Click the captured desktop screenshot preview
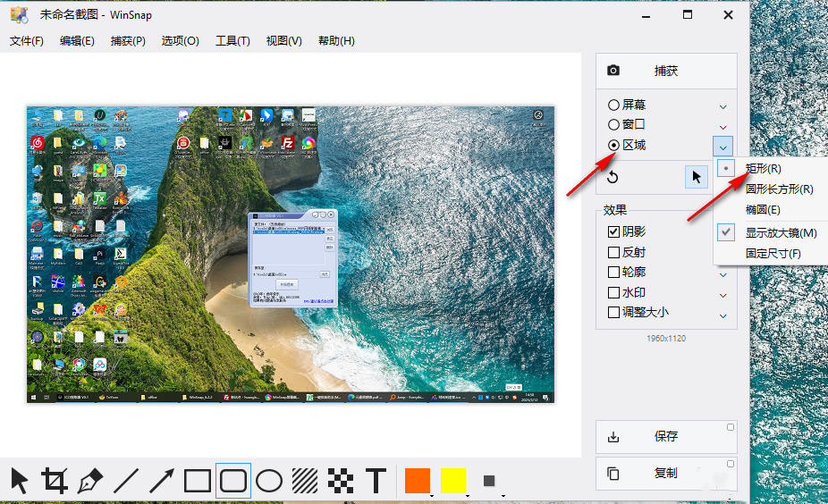This screenshot has height=504, width=828. tap(291, 255)
